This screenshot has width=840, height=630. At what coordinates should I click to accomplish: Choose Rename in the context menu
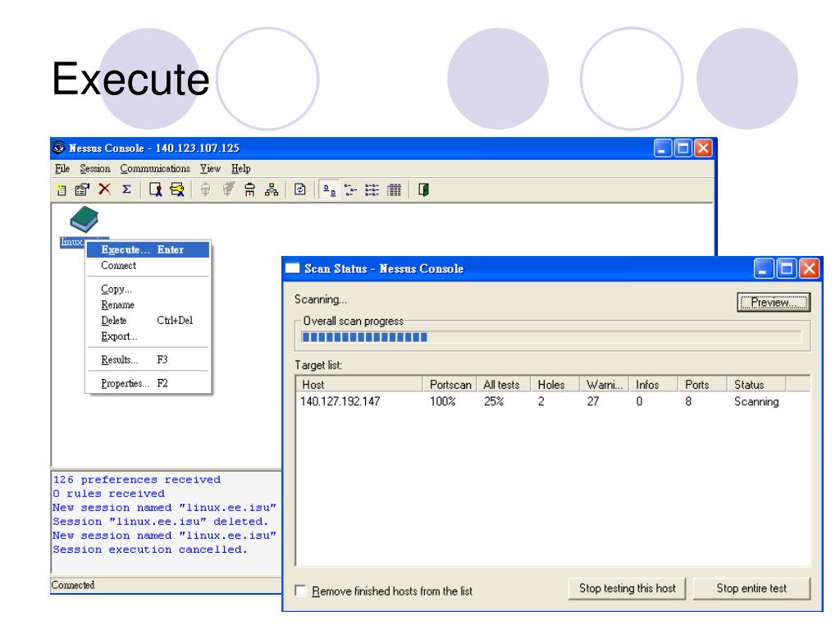point(148,304)
